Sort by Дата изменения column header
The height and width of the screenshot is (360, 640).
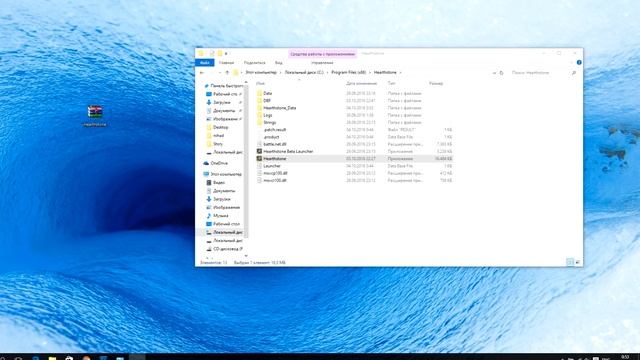pyautogui.click(x=362, y=83)
